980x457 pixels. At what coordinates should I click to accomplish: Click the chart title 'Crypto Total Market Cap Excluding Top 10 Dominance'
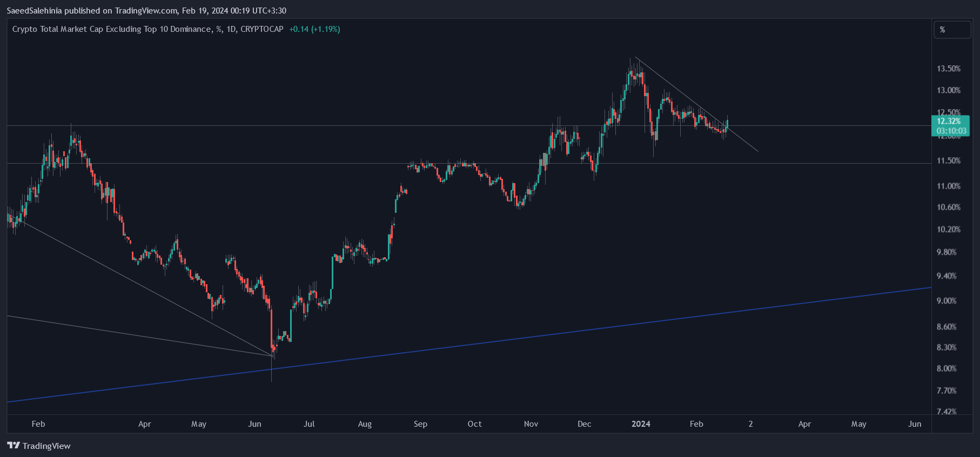point(112,29)
